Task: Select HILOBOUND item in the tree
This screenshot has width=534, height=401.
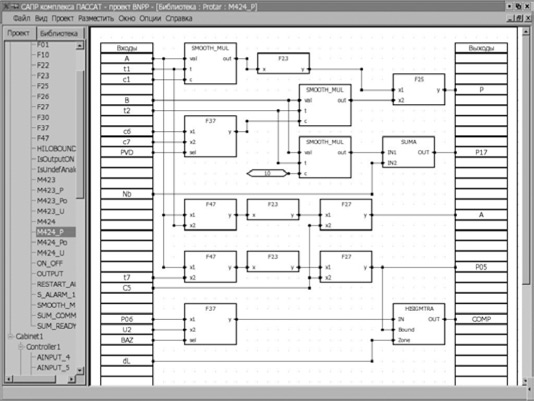Action: (x=56, y=149)
